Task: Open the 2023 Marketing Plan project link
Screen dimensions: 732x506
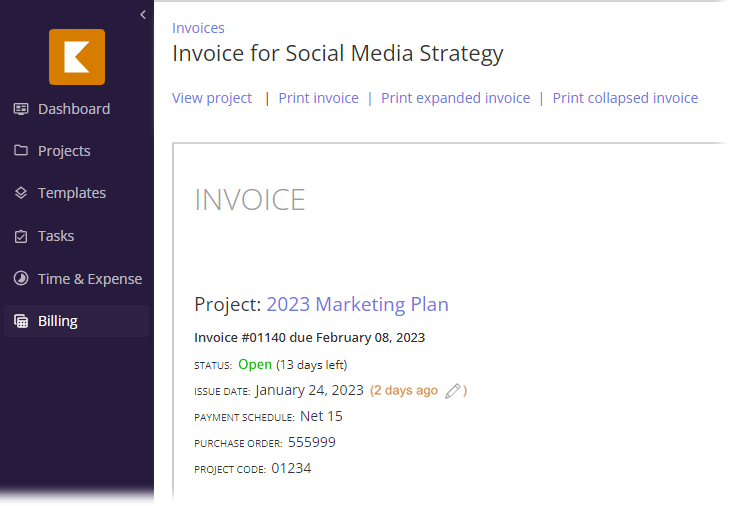Action: tap(358, 304)
